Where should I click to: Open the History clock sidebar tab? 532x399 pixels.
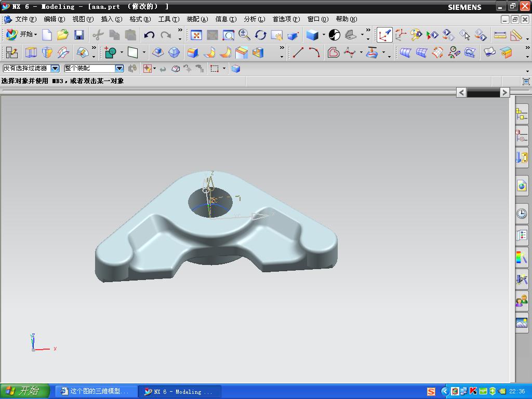tap(522, 214)
